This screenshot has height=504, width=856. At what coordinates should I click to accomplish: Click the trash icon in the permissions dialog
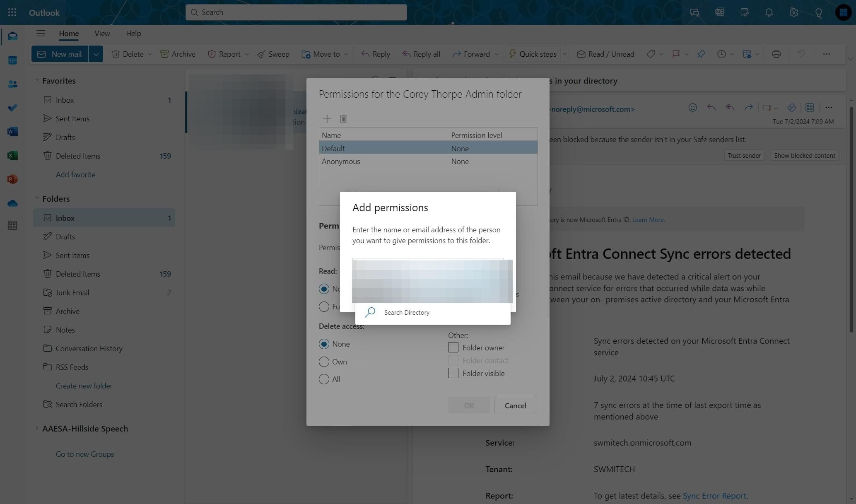click(343, 119)
